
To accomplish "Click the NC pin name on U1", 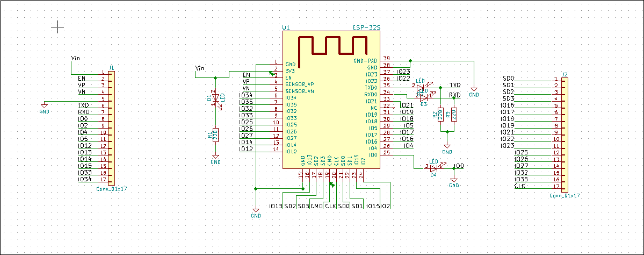I will pyautogui.click(x=374, y=108).
